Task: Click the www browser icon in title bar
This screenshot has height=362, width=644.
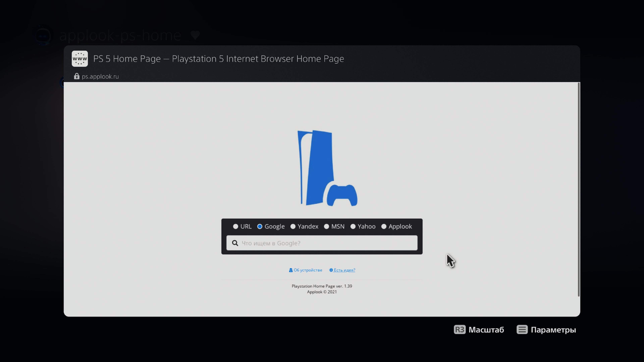Action: tap(79, 59)
